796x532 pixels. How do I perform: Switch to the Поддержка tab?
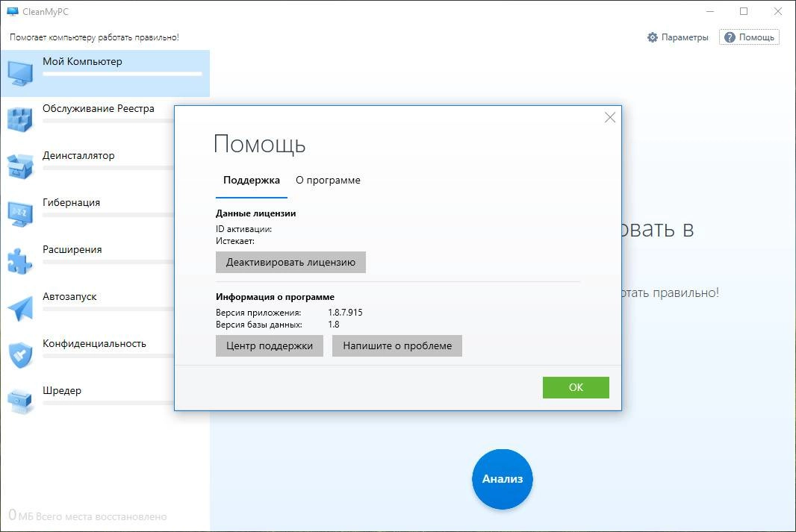(252, 180)
